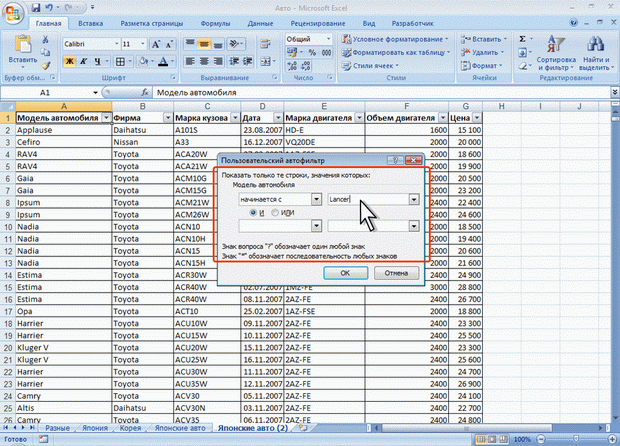
Task: Open the Фирма column filter dropdown
Action: (x=168, y=118)
